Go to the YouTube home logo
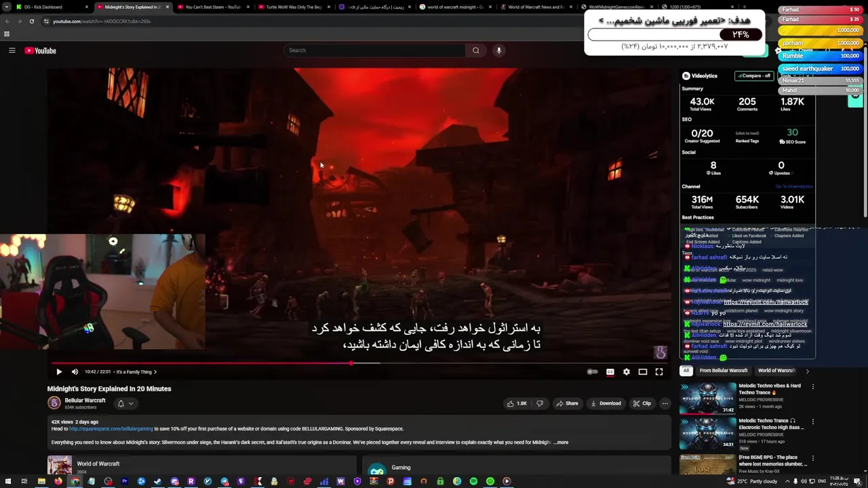This screenshot has height=488, width=868. (40, 51)
